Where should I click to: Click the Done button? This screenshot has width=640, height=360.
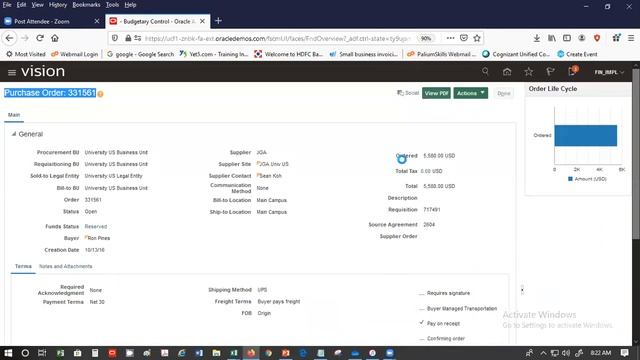504,93
